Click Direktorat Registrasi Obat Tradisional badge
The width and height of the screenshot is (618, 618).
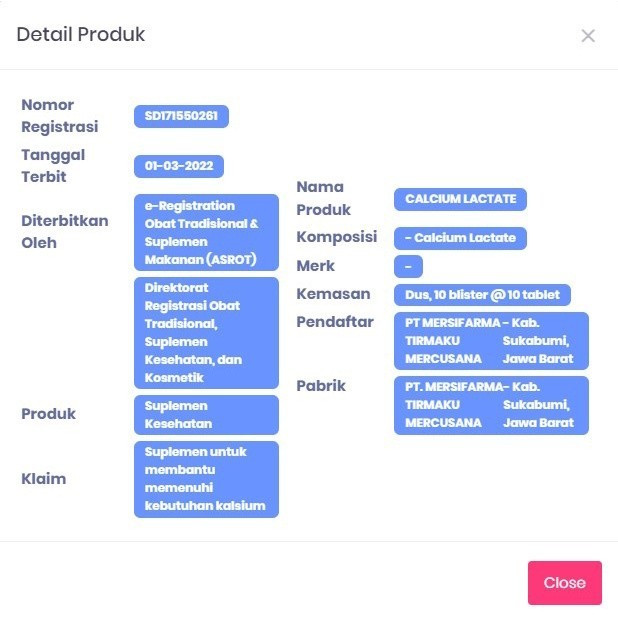point(206,333)
